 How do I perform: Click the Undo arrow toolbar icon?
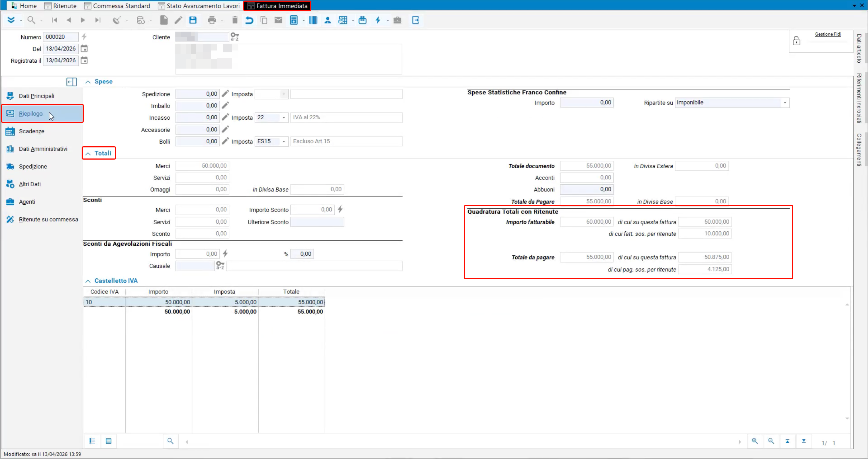[249, 20]
